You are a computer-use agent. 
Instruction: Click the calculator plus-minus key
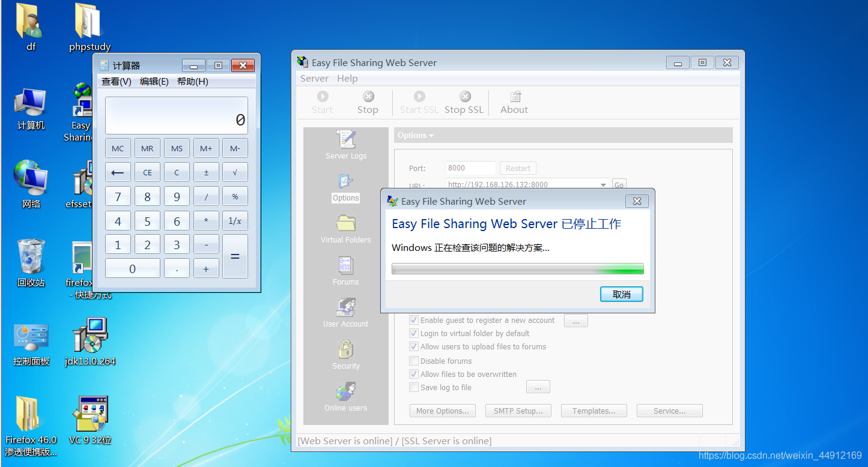[x=206, y=172]
